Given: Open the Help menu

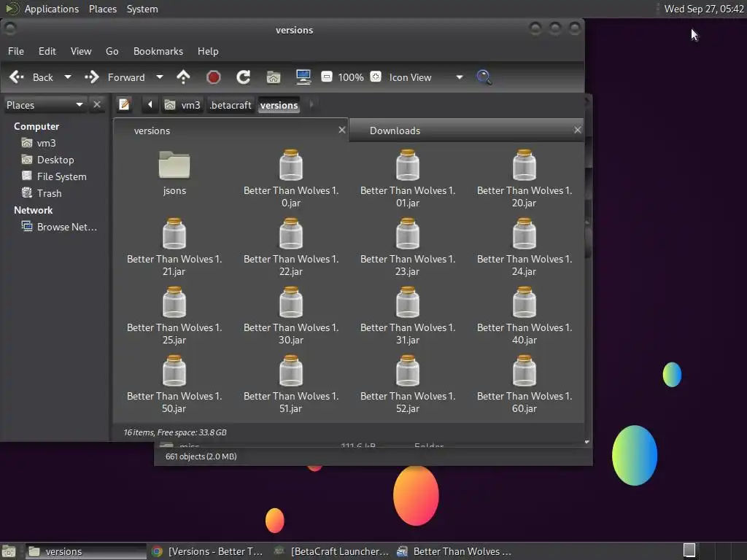Looking at the screenshot, I should 208,51.
